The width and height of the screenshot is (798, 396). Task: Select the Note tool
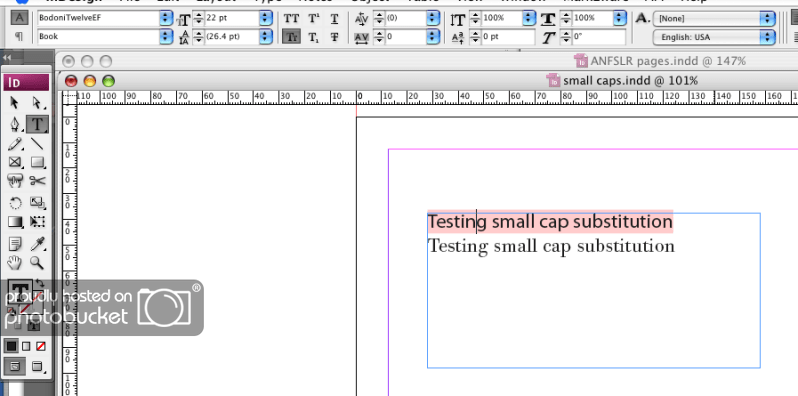[x=14, y=245]
